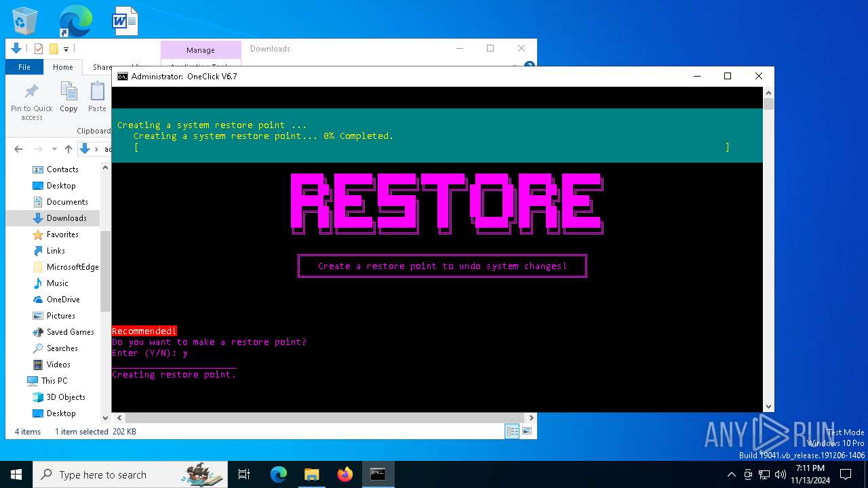Screen dimensions: 868x488
Task: Select Documents in navigation pane
Action: [67, 202]
